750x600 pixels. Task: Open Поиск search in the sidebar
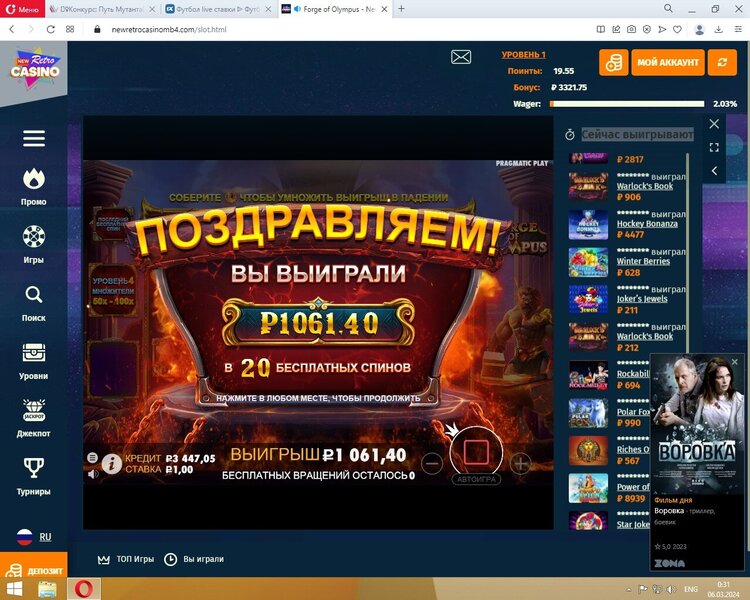click(33, 303)
